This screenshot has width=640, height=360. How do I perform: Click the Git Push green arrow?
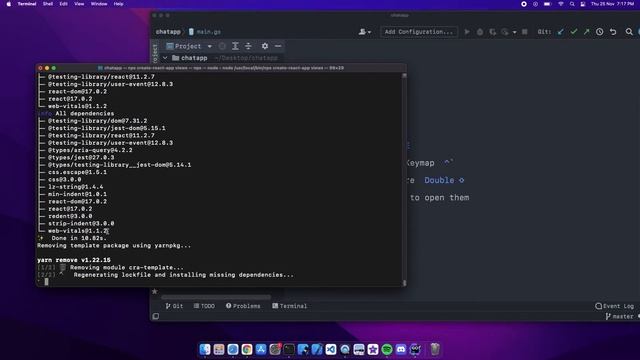587,32
